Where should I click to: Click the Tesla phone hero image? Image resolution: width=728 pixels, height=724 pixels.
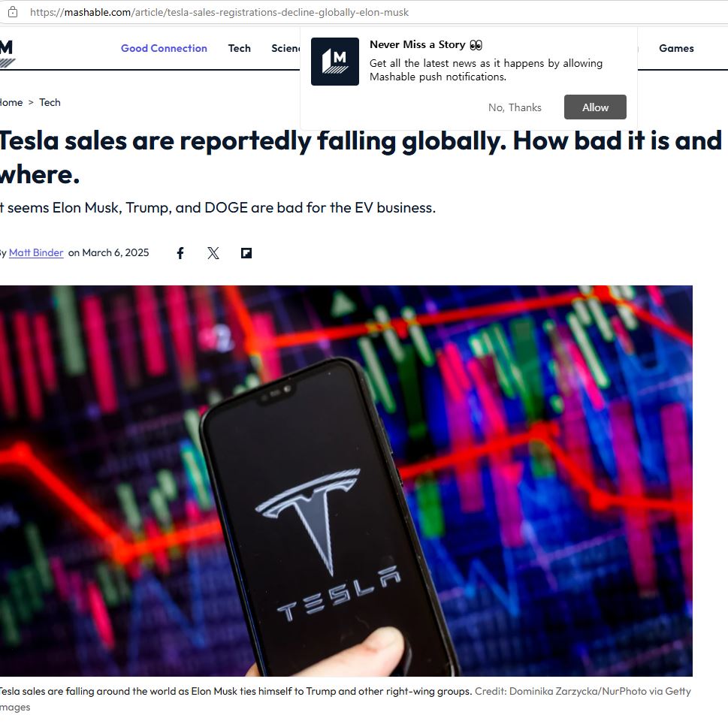click(346, 481)
